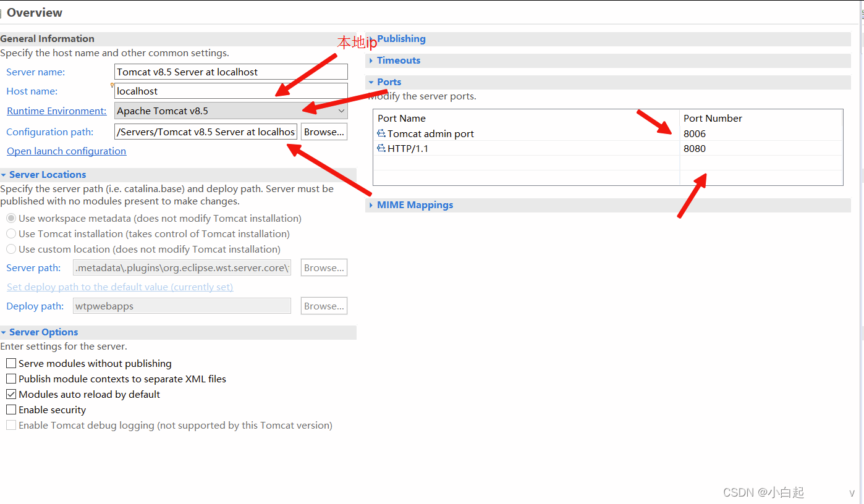Select Use Tomcat installation radio option
Viewport: 864px width, 504px height.
click(11, 233)
